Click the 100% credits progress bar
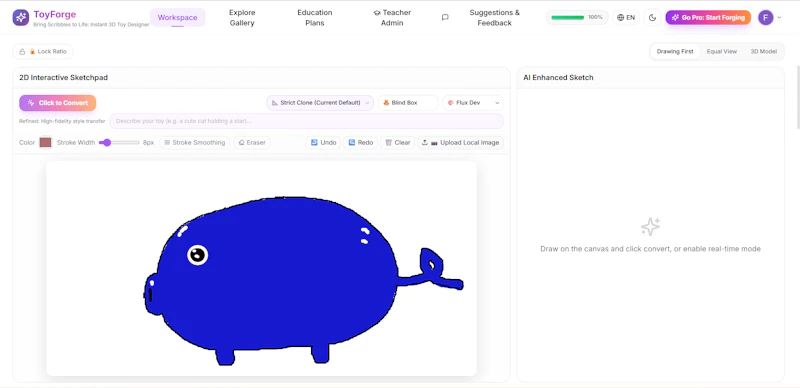Screen dimensions: 800x388 [x=577, y=17]
